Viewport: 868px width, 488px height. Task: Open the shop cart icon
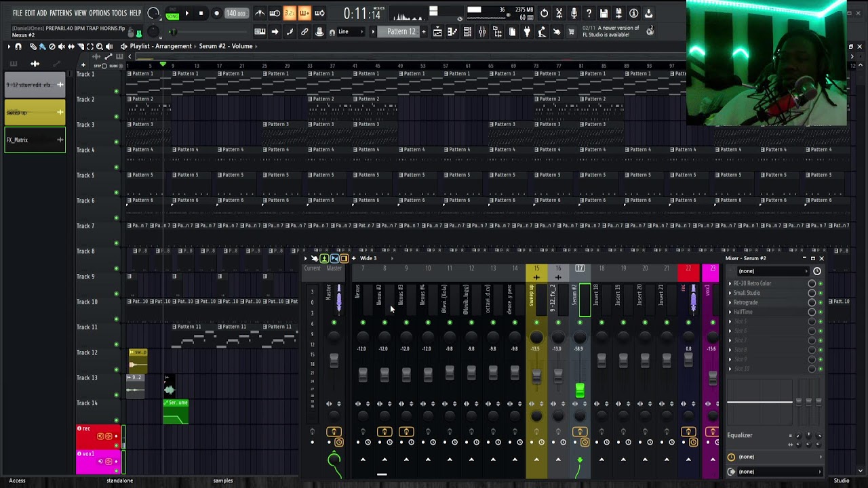572,32
